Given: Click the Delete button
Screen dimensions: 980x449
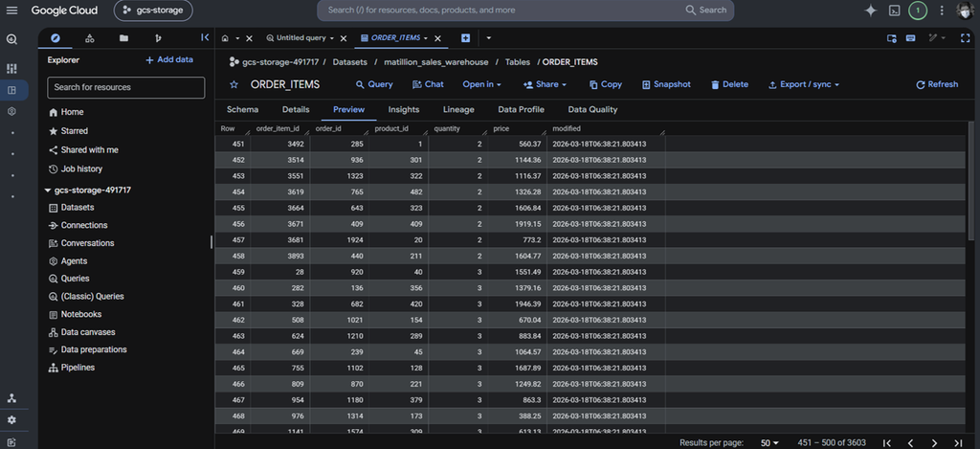Looking at the screenshot, I should click(729, 84).
